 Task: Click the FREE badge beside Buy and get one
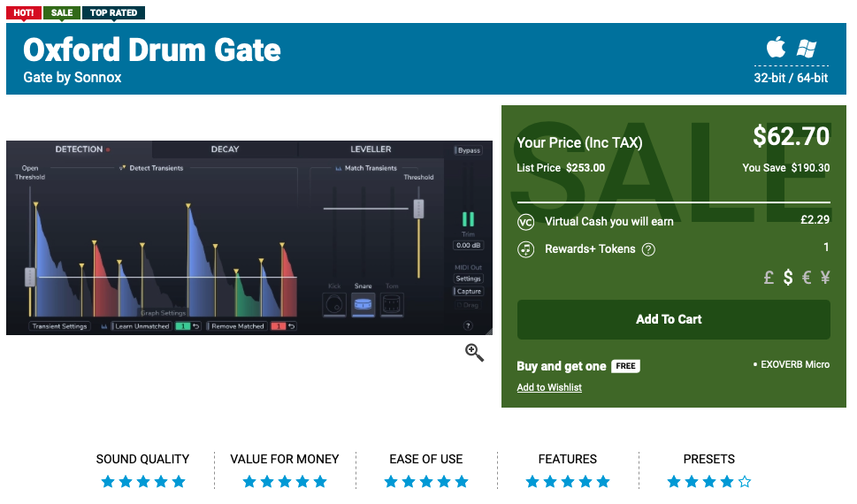tap(625, 366)
